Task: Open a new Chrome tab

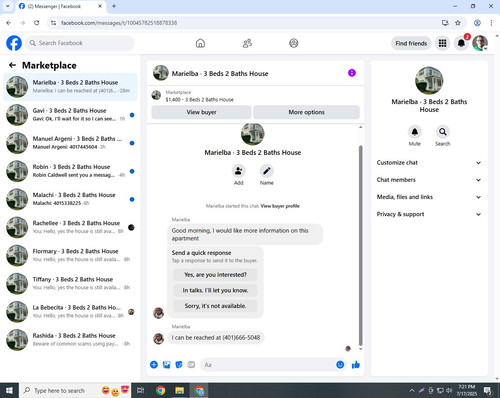Action: click(114, 6)
